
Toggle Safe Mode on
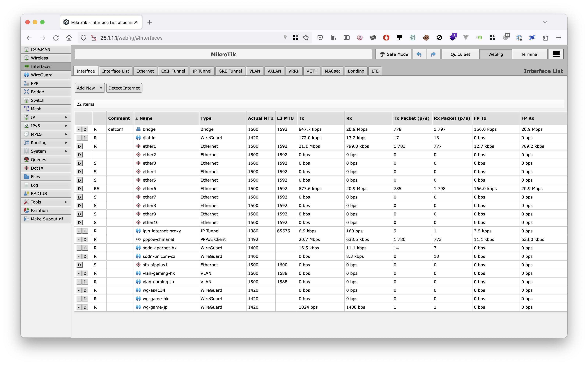pos(393,54)
